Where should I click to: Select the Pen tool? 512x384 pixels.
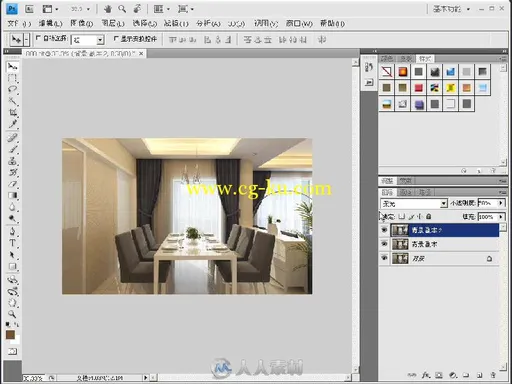click(x=12, y=231)
